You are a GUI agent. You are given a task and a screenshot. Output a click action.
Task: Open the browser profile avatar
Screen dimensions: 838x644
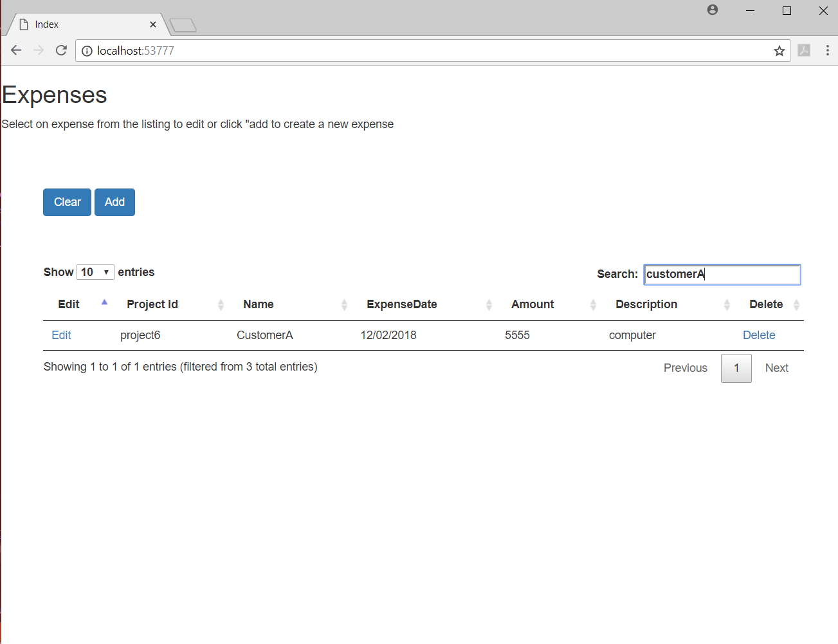pyautogui.click(x=712, y=10)
